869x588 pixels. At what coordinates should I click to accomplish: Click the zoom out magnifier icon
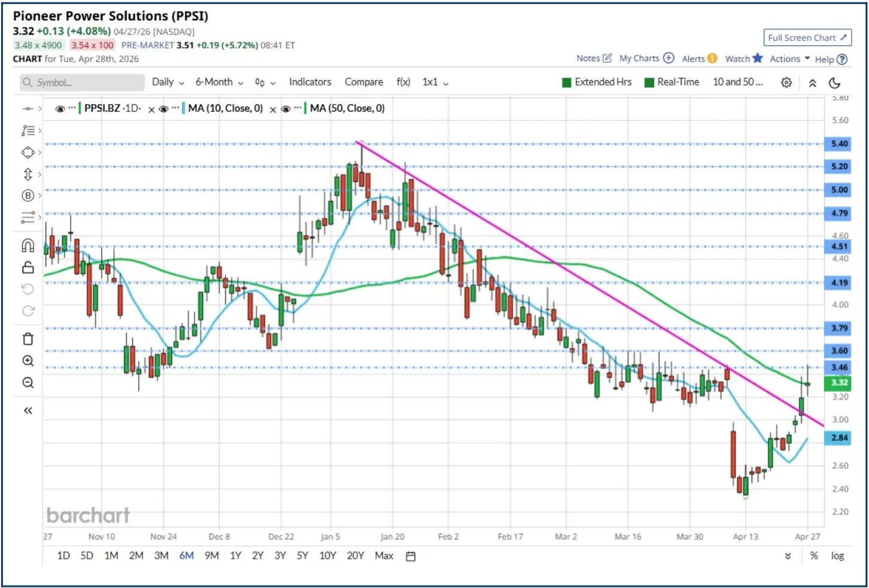[28, 383]
